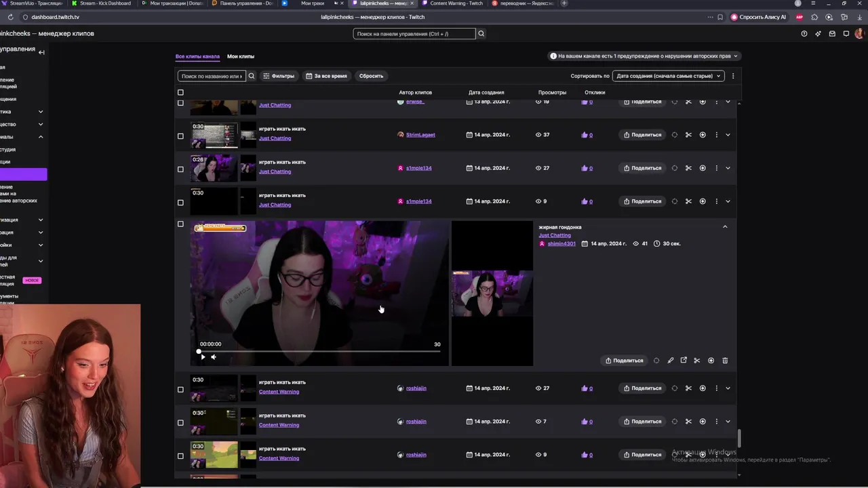Screen dimensions: 868x488
Task: Click the circled plus icon in s1mple134's 9-view row
Action: pos(703,201)
